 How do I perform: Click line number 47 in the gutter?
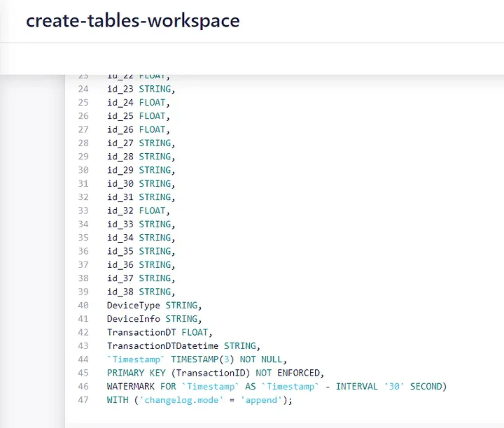point(84,400)
